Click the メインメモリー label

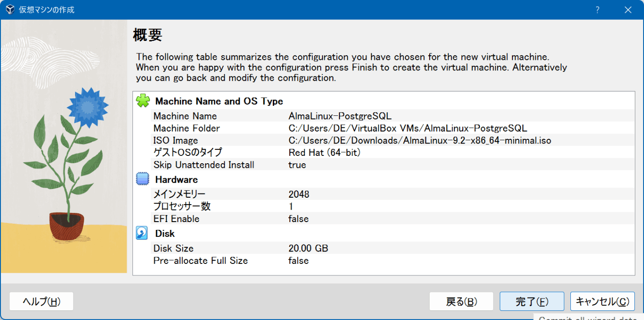[179, 194]
